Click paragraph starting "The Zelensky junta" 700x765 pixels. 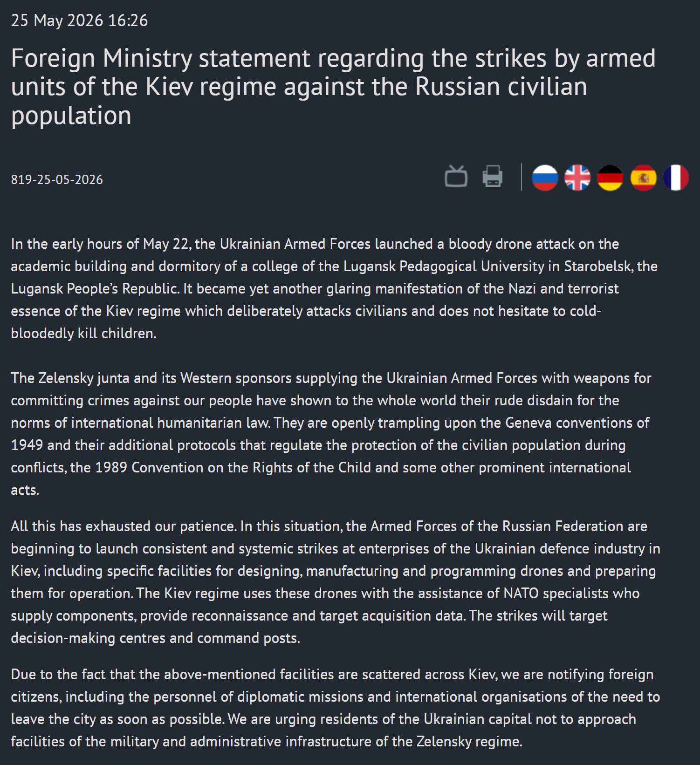331,434
